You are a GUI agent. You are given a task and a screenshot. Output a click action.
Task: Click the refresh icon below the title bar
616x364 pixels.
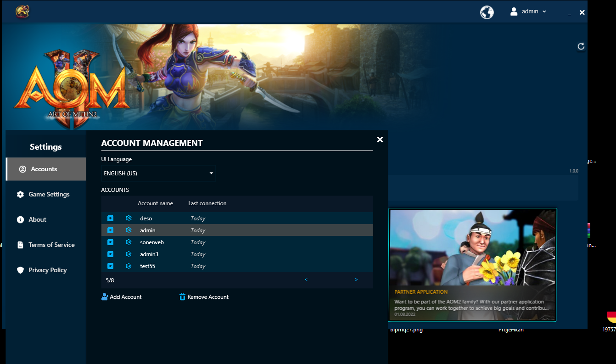coord(581,46)
